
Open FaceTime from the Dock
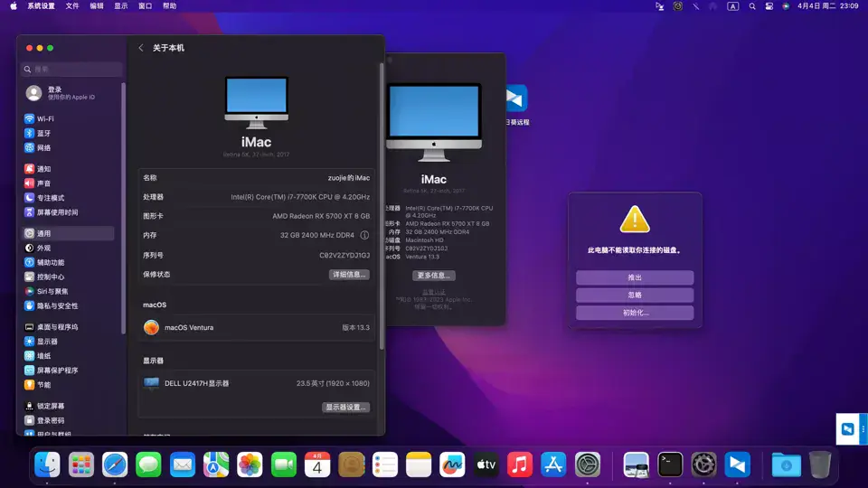283,465
